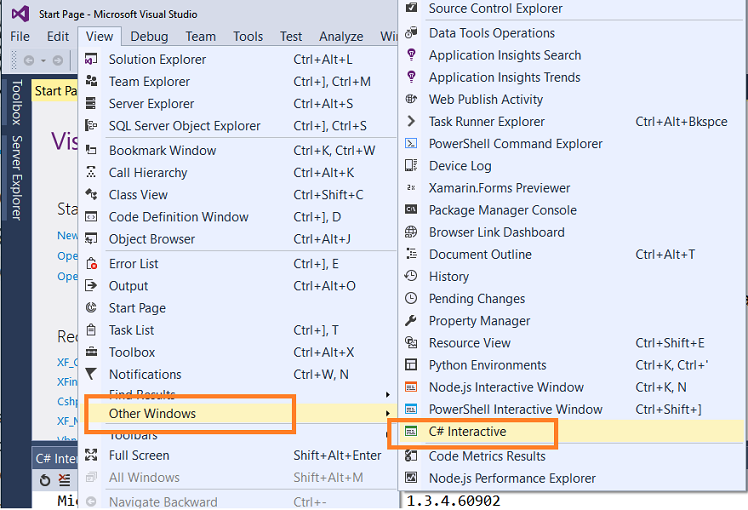Click the Full Screen icon

[x=91, y=455]
